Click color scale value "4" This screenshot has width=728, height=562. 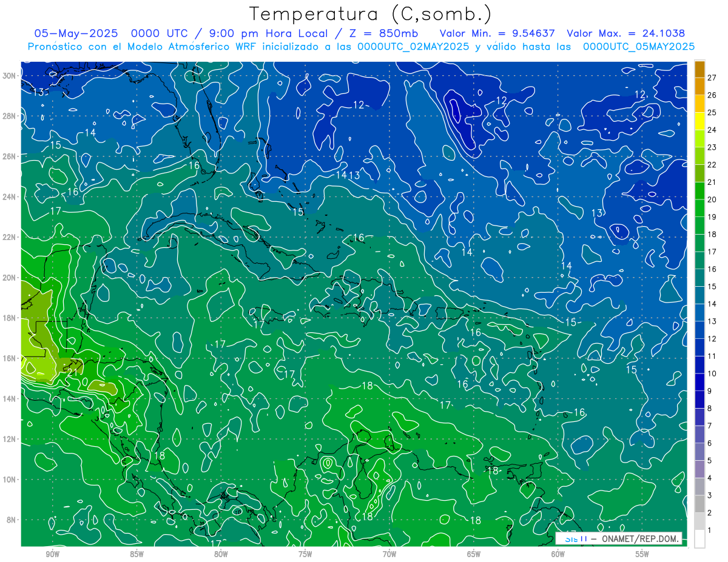tap(710, 478)
